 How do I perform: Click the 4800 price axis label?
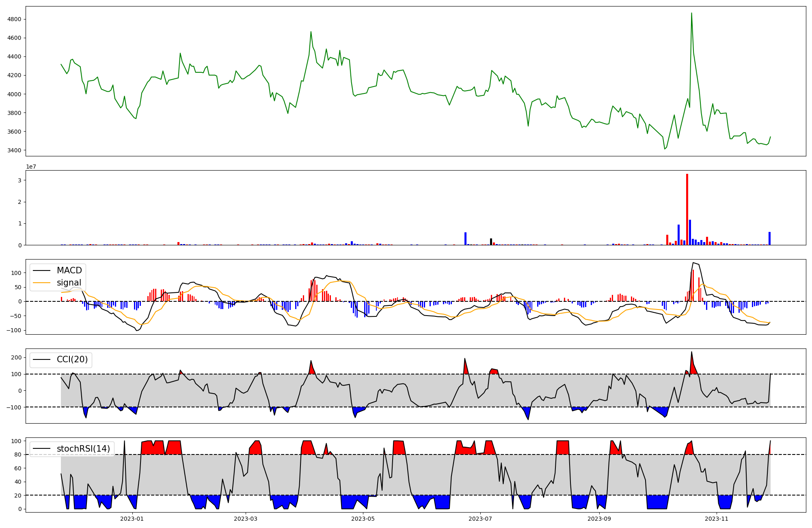[x=14, y=19]
